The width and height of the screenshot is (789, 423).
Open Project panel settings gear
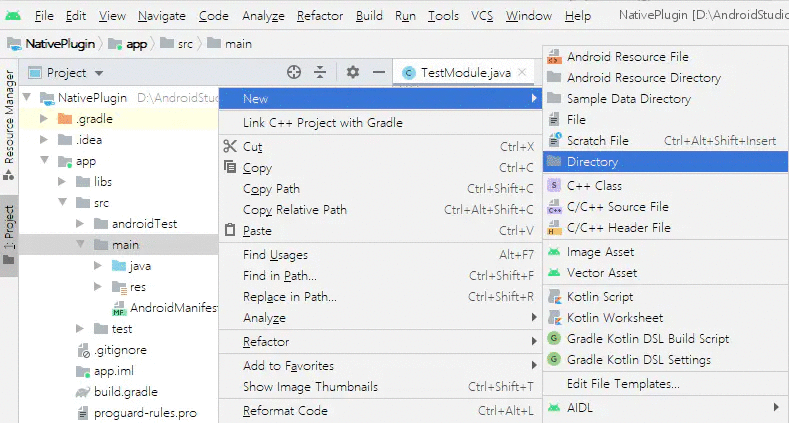352,72
